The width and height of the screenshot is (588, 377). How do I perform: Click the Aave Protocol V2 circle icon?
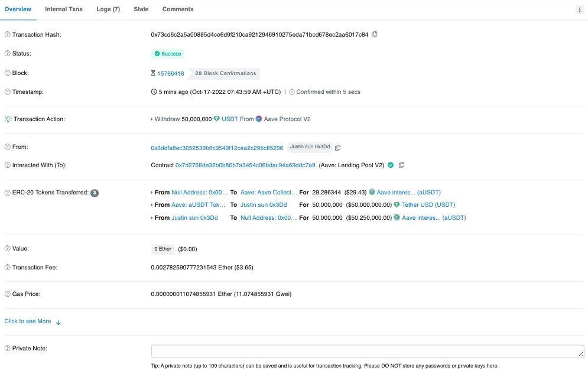pos(258,119)
